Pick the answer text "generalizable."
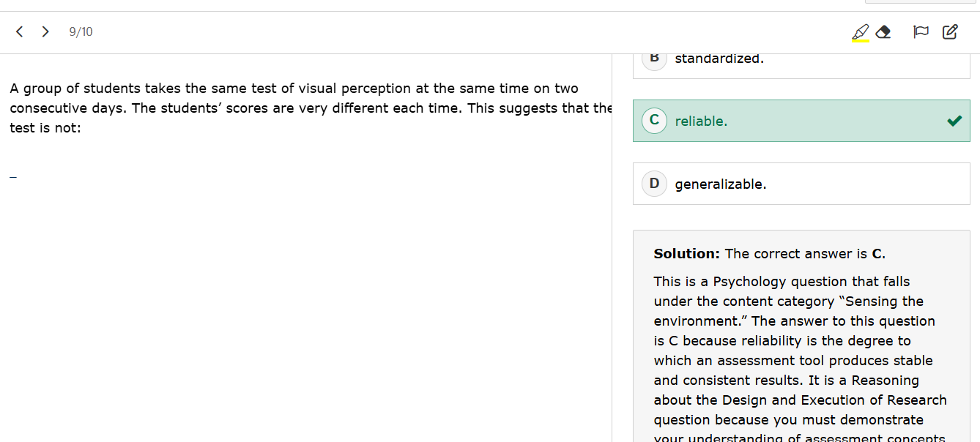 [x=721, y=184]
